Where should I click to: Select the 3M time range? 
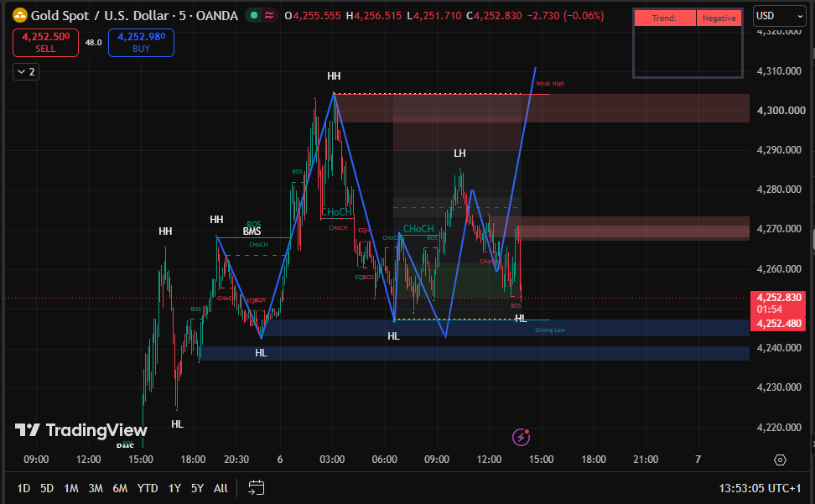[x=95, y=488]
